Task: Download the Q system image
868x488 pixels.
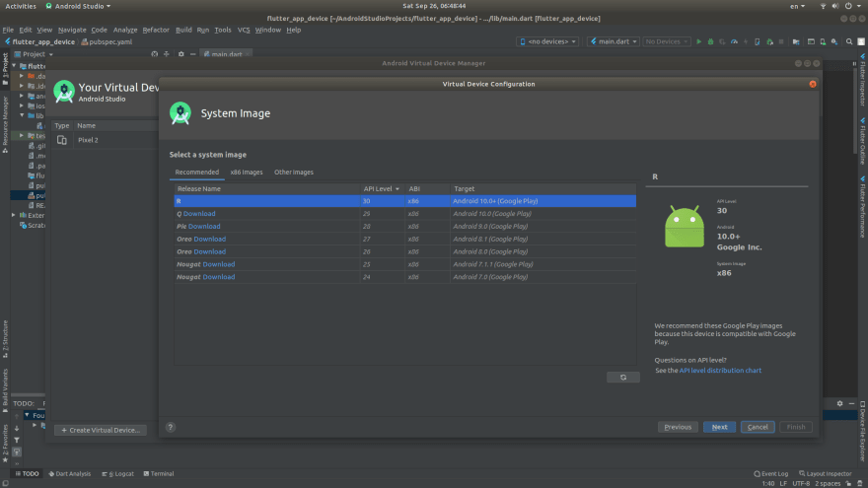Action: [199, 214]
